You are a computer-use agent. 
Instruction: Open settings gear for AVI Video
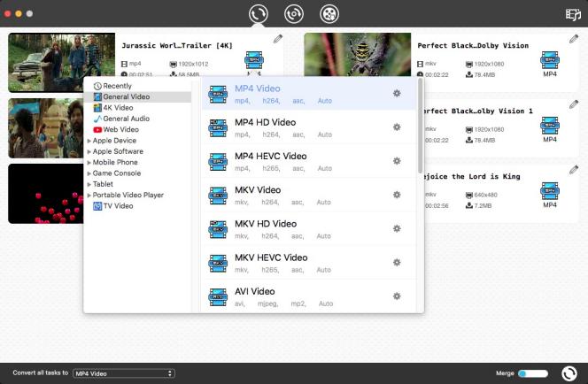click(x=397, y=296)
